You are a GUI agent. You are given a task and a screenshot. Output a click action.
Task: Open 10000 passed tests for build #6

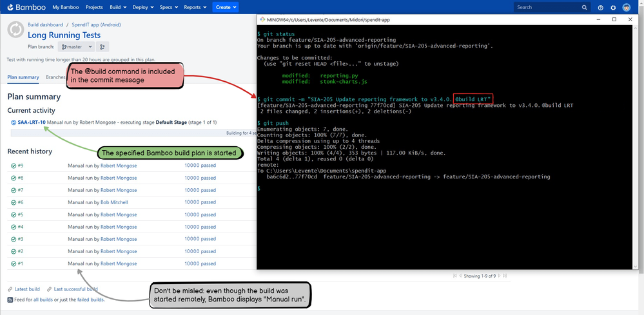tap(200, 202)
